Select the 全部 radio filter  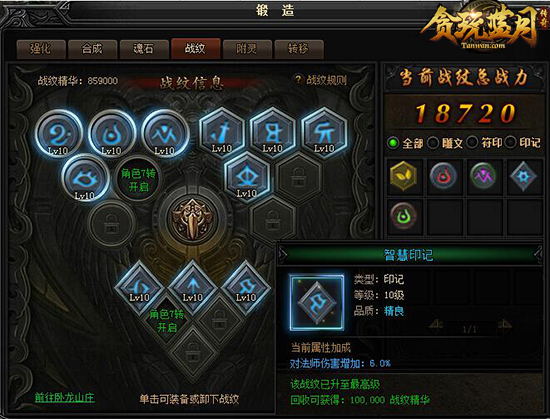(x=405, y=143)
